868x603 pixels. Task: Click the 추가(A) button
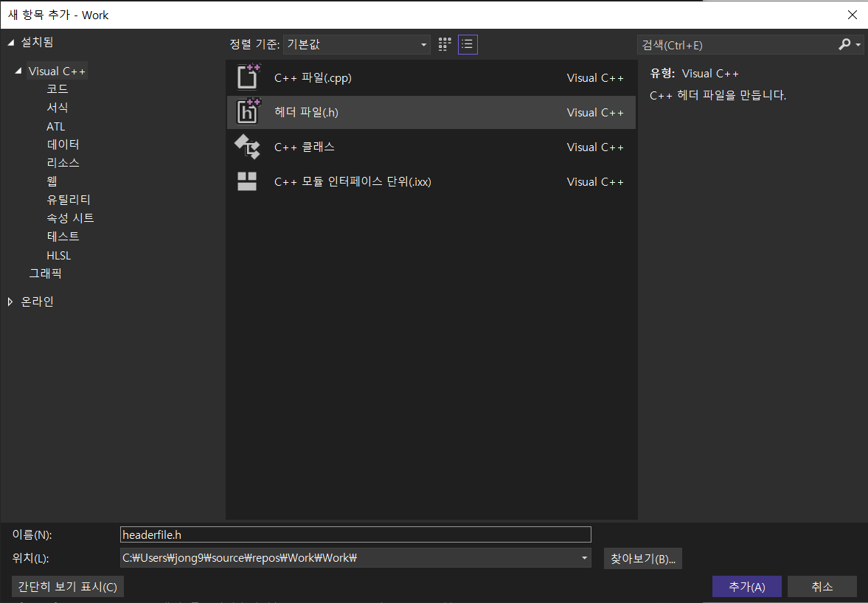coord(747,586)
